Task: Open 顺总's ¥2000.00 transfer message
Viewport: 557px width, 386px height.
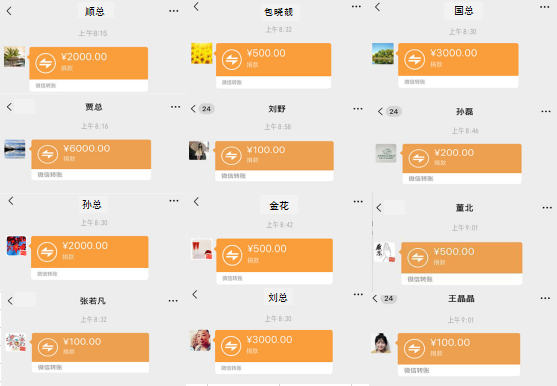Action: [88, 69]
